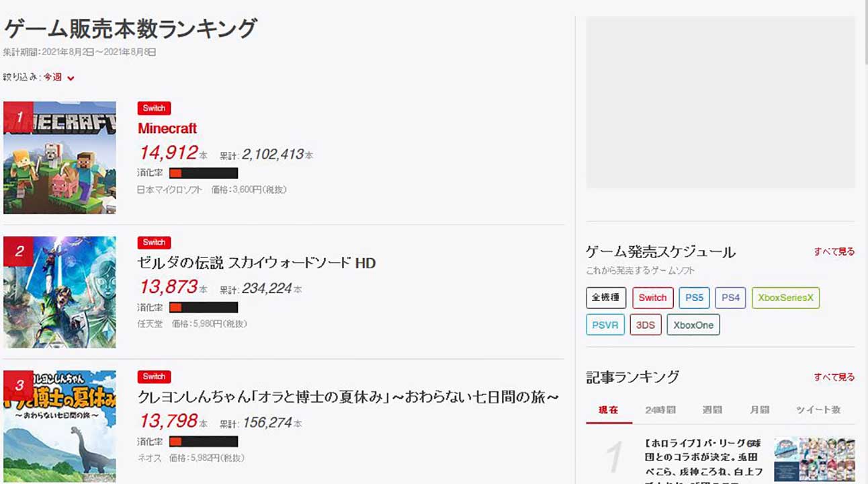
Task: Click the Switch badge on Zelda entry
Action: [154, 242]
